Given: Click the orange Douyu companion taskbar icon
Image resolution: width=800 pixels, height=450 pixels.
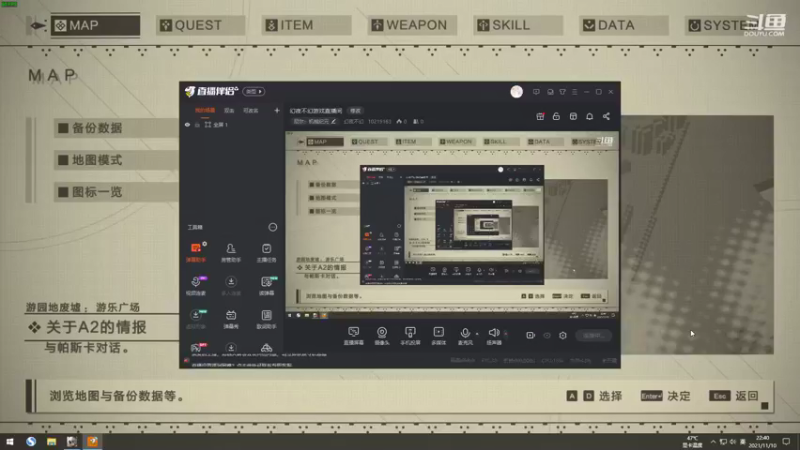Looking at the screenshot, I should [x=92, y=441].
